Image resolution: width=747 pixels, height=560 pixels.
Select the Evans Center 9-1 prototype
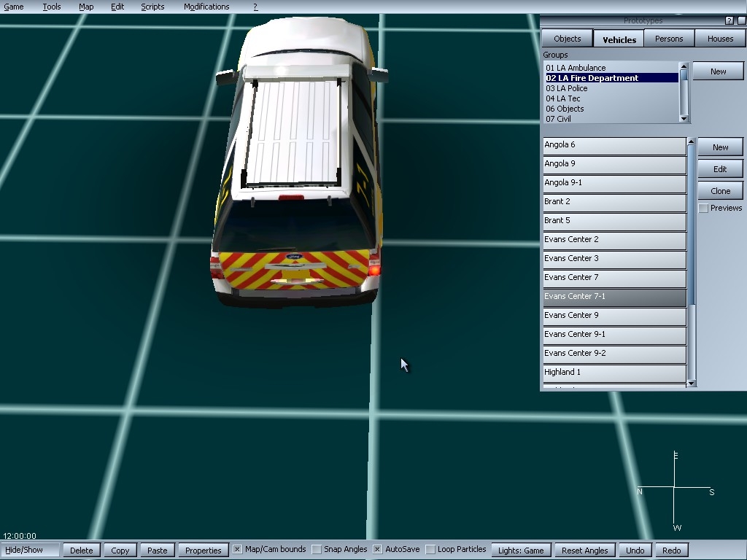click(614, 335)
